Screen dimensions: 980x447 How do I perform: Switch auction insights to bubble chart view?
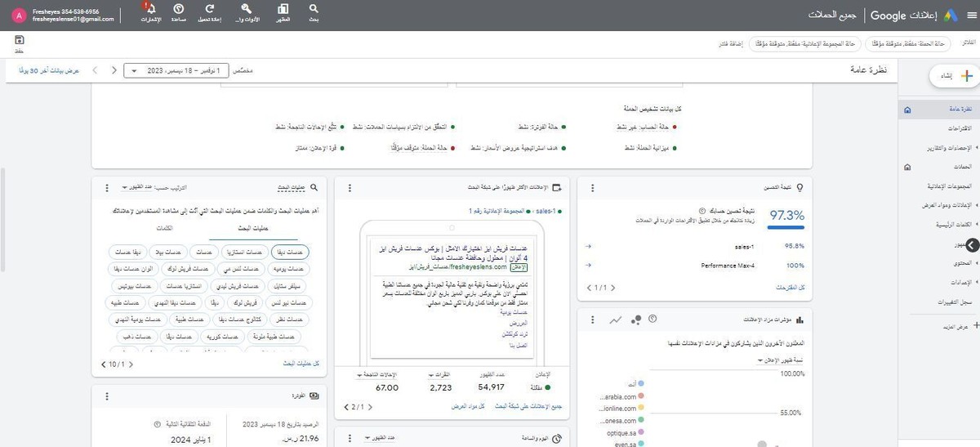pyautogui.click(x=635, y=320)
